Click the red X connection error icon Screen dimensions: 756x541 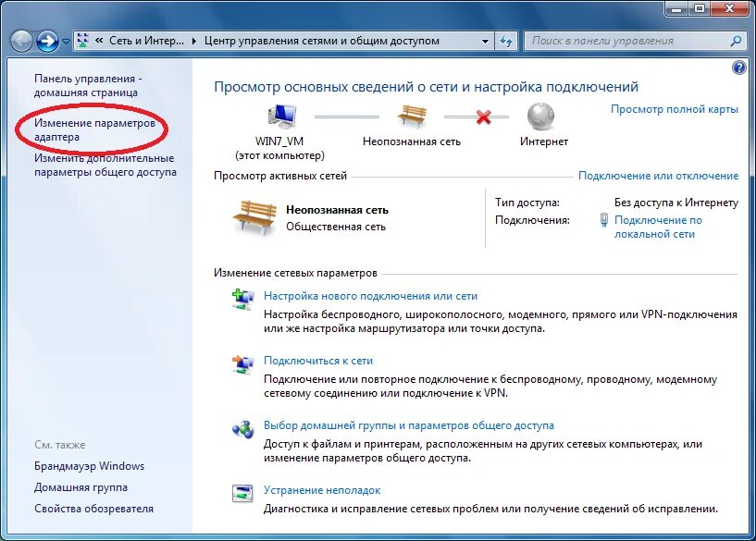click(x=483, y=117)
